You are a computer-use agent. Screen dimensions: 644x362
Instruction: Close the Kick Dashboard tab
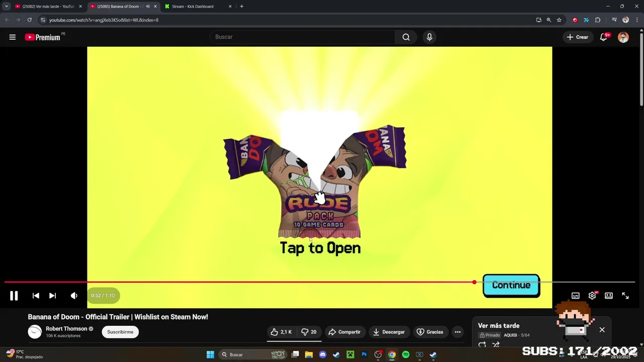(230, 7)
